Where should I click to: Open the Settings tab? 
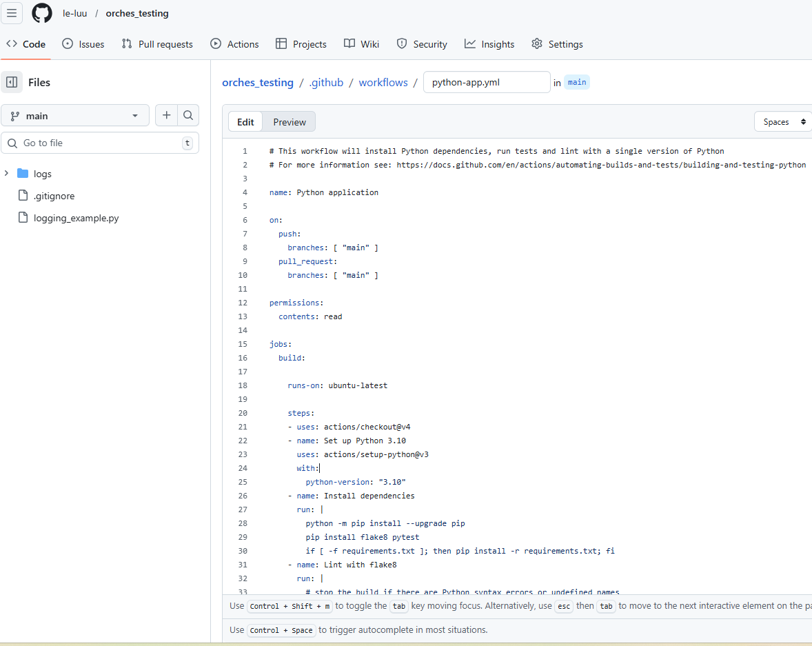pyautogui.click(x=557, y=44)
